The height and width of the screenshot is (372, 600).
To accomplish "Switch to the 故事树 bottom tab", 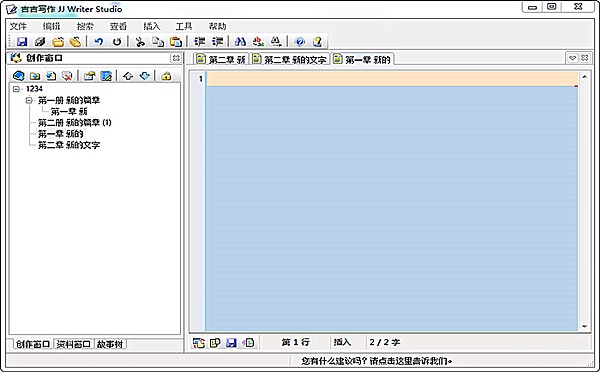I will pyautogui.click(x=110, y=344).
